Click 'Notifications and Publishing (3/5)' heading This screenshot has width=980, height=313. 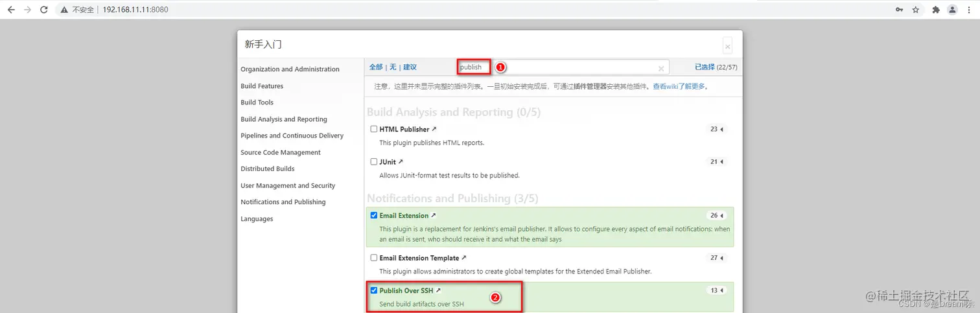452,198
